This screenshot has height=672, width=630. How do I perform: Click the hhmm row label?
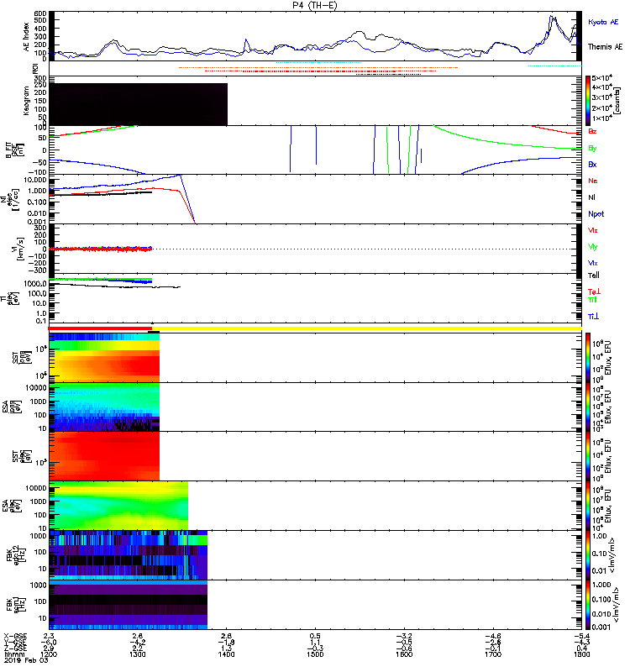(x=14, y=654)
